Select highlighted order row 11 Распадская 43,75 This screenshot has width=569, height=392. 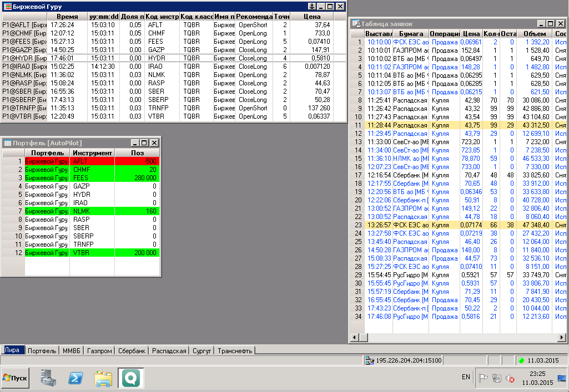[x=459, y=125]
